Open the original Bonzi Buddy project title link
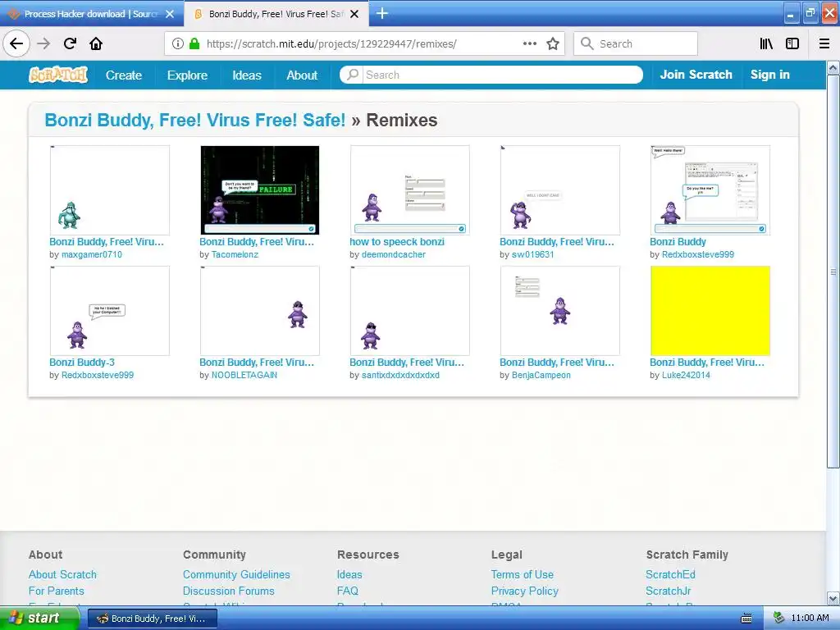The height and width of the screenshot is (630, 840). 195,120
